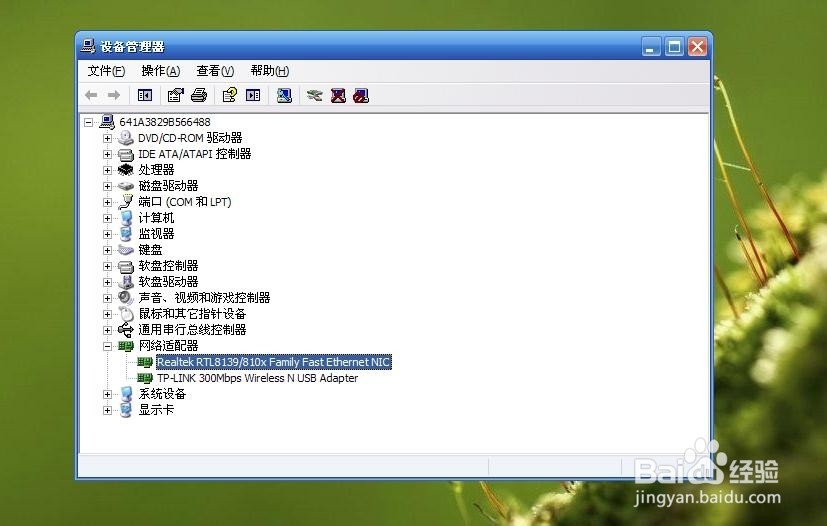Collapse the root node 641A3829B566488
Screen dimensions: 827x526
[x=89, y=122]
